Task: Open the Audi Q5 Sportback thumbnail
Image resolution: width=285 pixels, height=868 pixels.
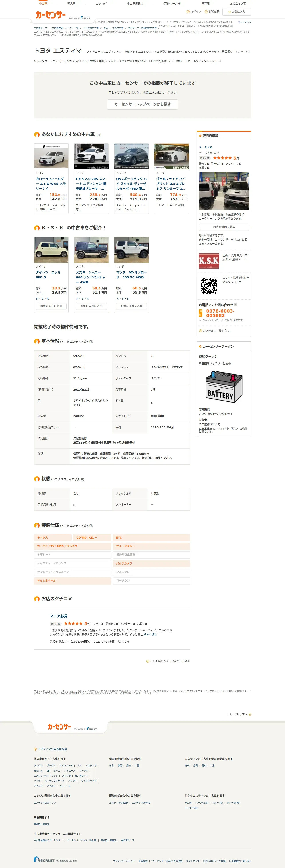Action: 132,156
